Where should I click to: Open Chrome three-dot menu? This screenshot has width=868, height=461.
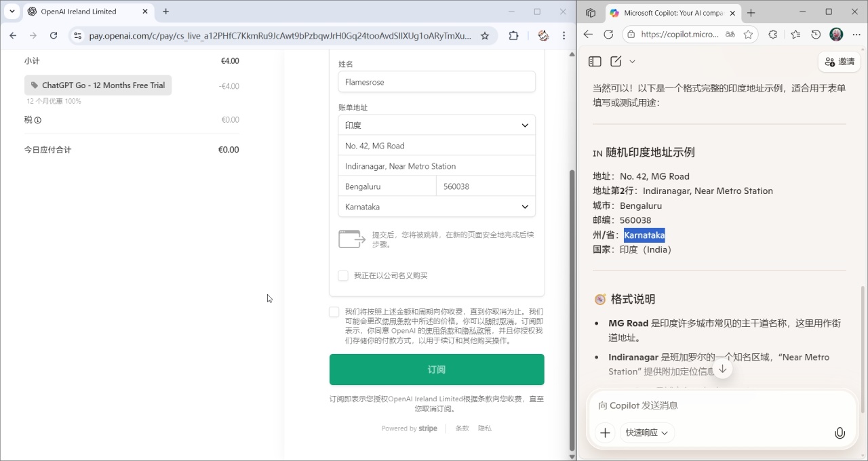[564, 36]
